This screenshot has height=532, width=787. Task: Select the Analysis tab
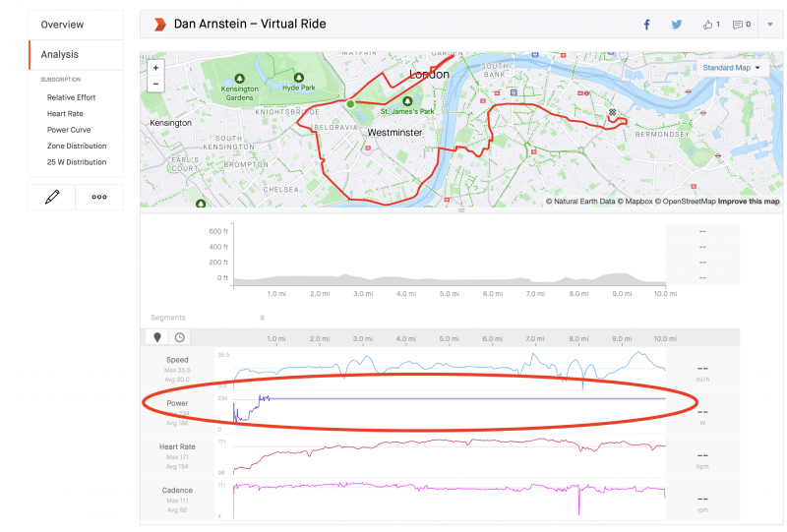[x=60, y=55]
